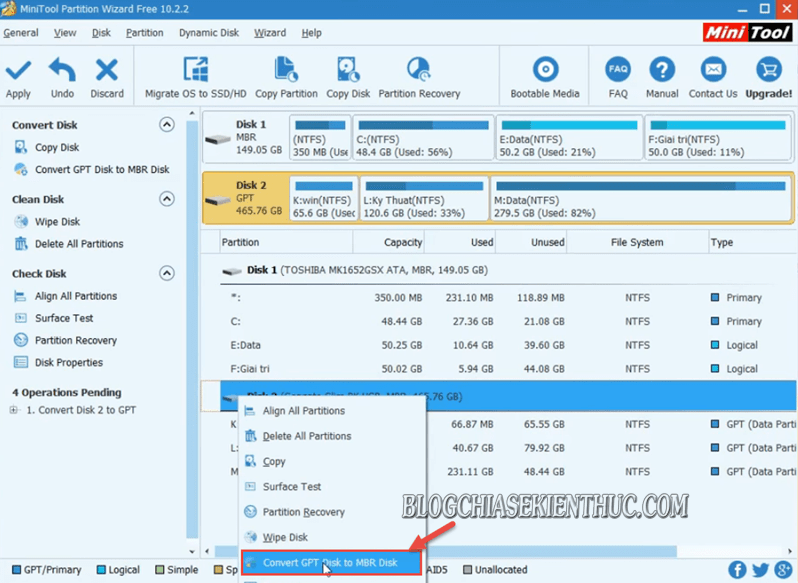Image resolution: width=798 pixels, height=583 pixels.
Task: Collapse the Check Disk section
Action: point(166,273)
